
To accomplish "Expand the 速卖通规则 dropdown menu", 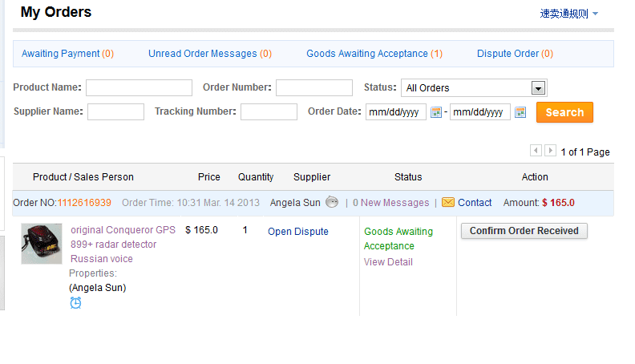I will (569, 14).
